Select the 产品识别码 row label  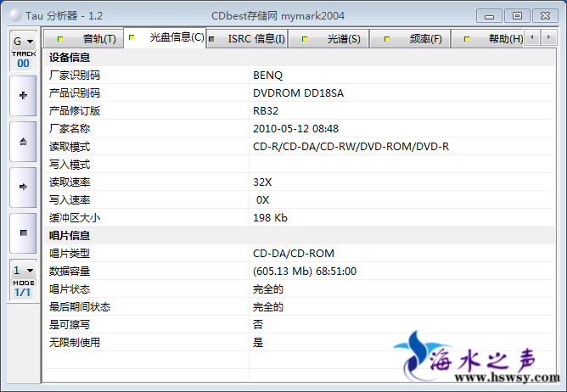(x=75, y=93)
